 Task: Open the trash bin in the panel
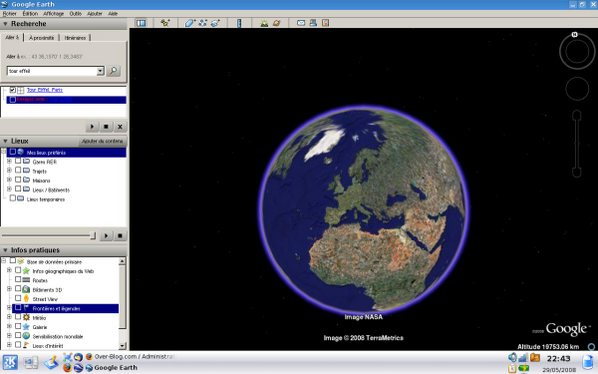pos(588,362)
